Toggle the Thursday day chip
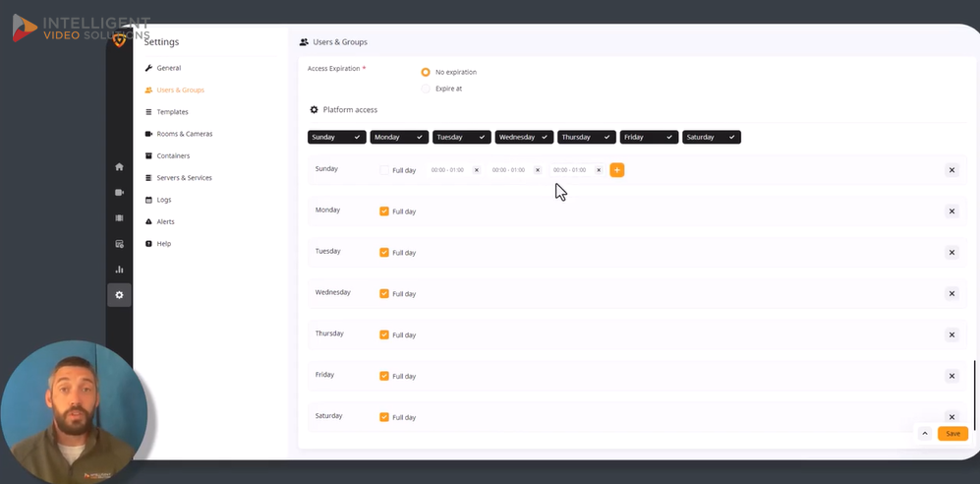980x484 pixels. (587, 137)
